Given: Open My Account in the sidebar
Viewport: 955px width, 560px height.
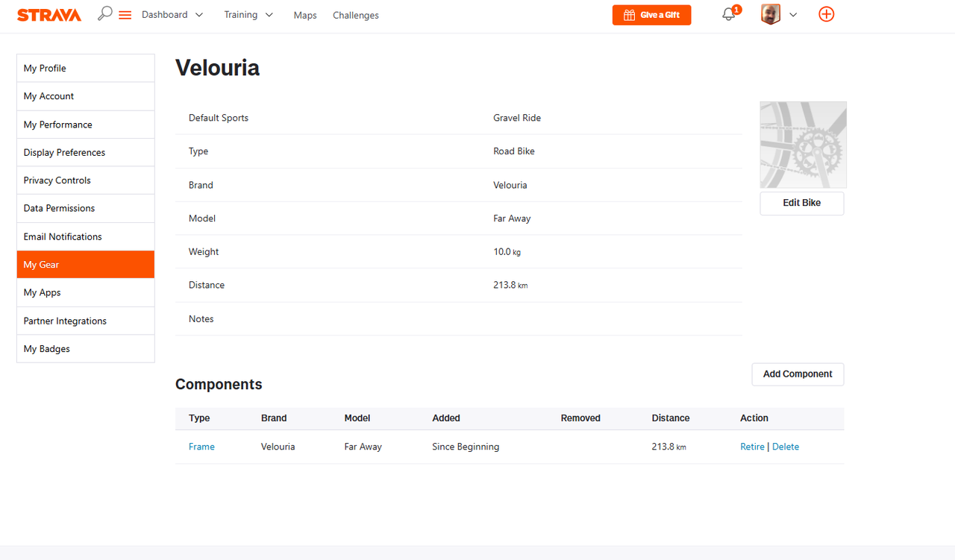Looking at the screenshot, I should [x=86, y=96].
